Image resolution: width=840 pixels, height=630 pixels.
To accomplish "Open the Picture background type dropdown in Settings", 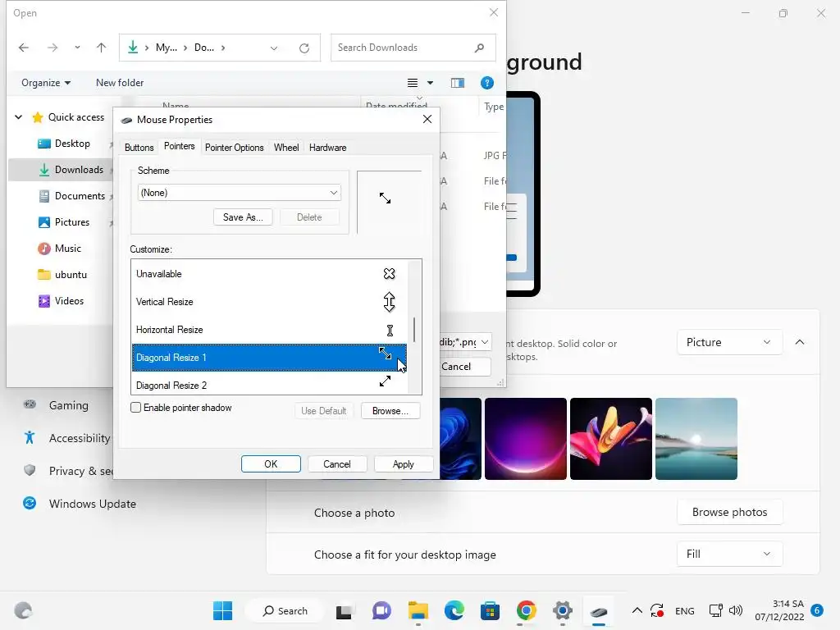I will 729,342.
